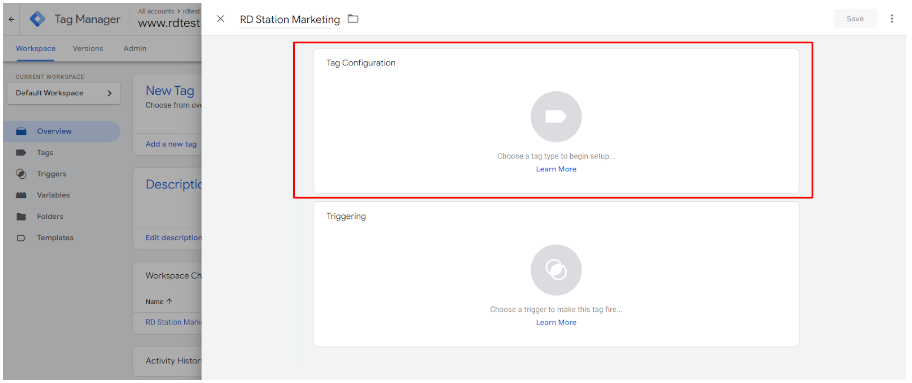
Task: Expand the Default Workspace selector
Action: 63,93
